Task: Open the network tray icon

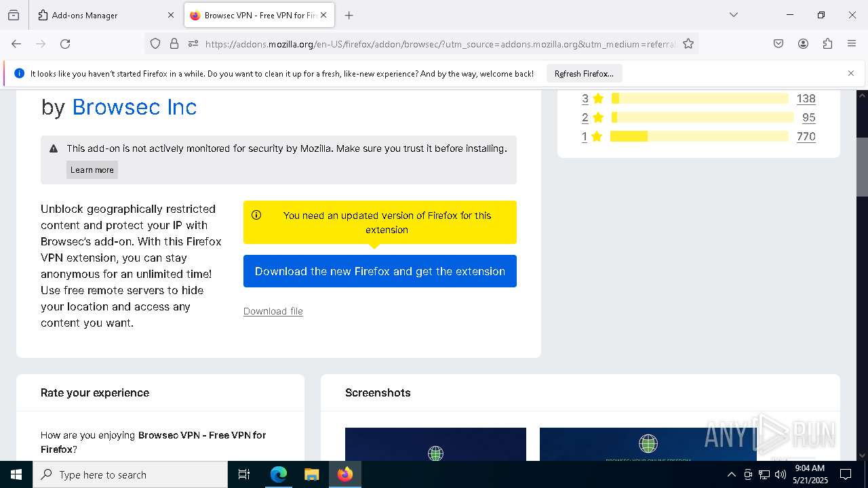Action: pyautogui.click(x=764, y=474)
